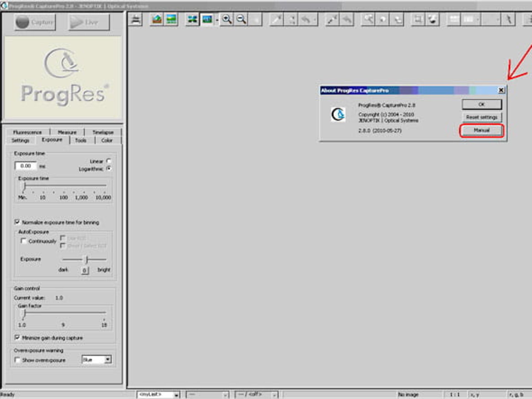Viewport: 532px width, 399px height.
Task: Click the 'Ready' status text
Action: click(7, 394)
